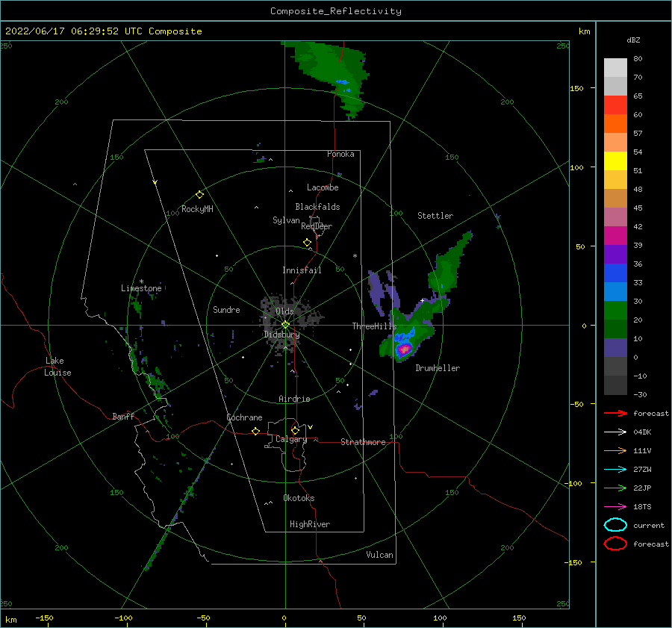Click the yellow diamond marker above Calgary label
Image resolution: width=672 pixels, height=628 pixels.
coord(295,430)
